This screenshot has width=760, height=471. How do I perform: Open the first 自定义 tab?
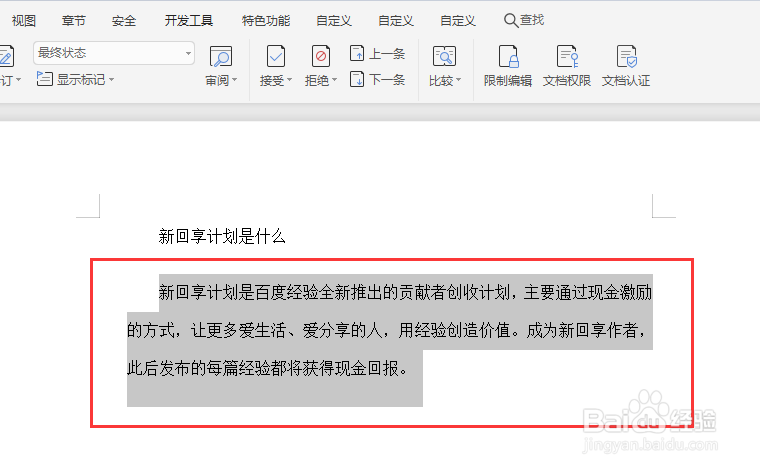coord(333,20)
